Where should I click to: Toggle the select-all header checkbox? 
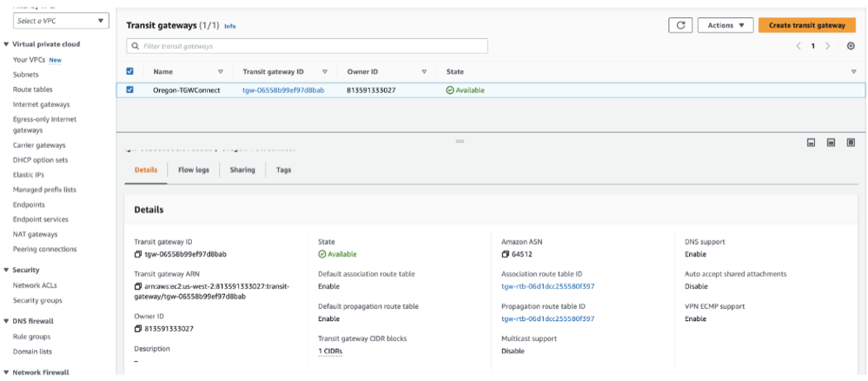coord(130,71)
